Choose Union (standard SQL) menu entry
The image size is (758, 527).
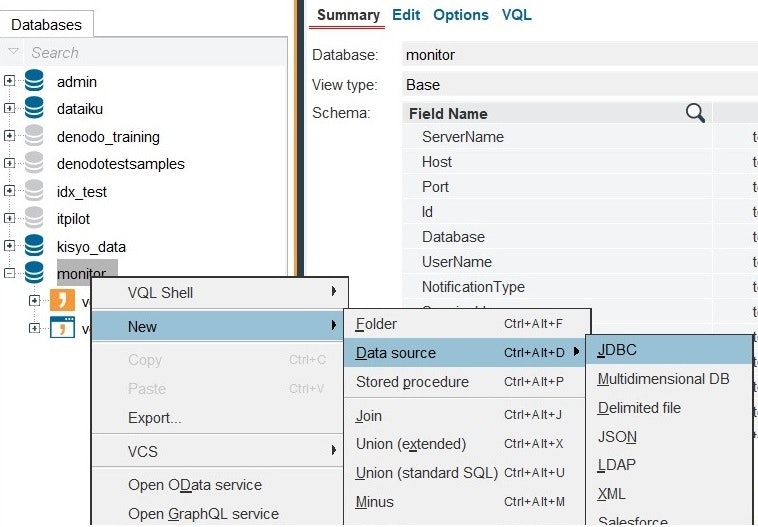pos(465,472)
